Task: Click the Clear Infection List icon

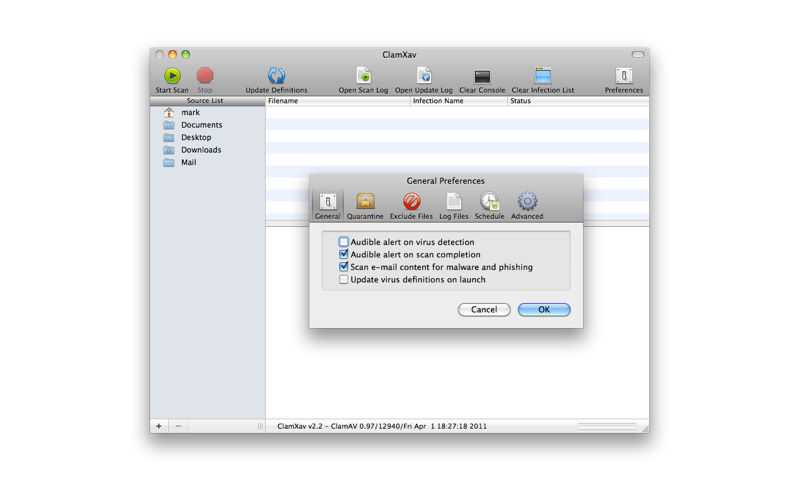Action: click(543, 76)
